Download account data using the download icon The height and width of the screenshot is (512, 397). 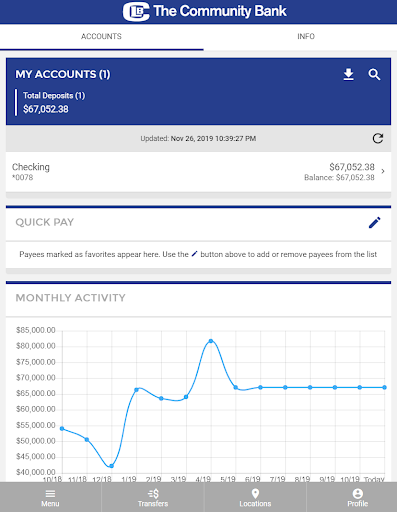click(349, 74)
